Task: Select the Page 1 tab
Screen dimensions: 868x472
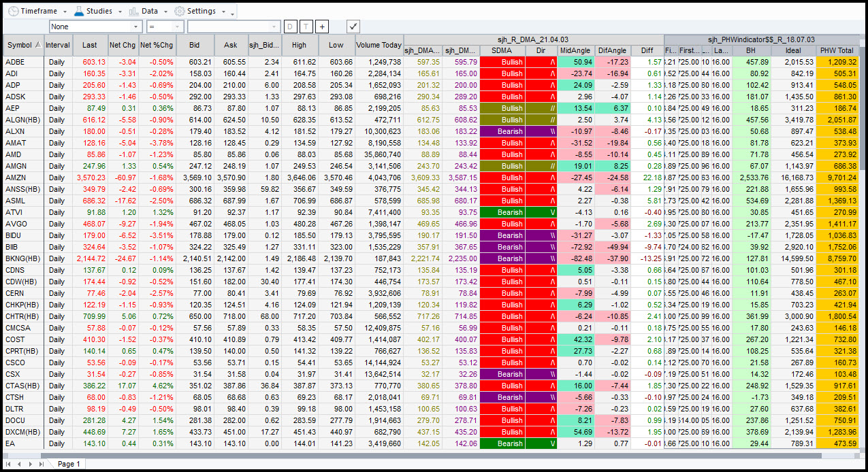Action: [x=68, y=464]
